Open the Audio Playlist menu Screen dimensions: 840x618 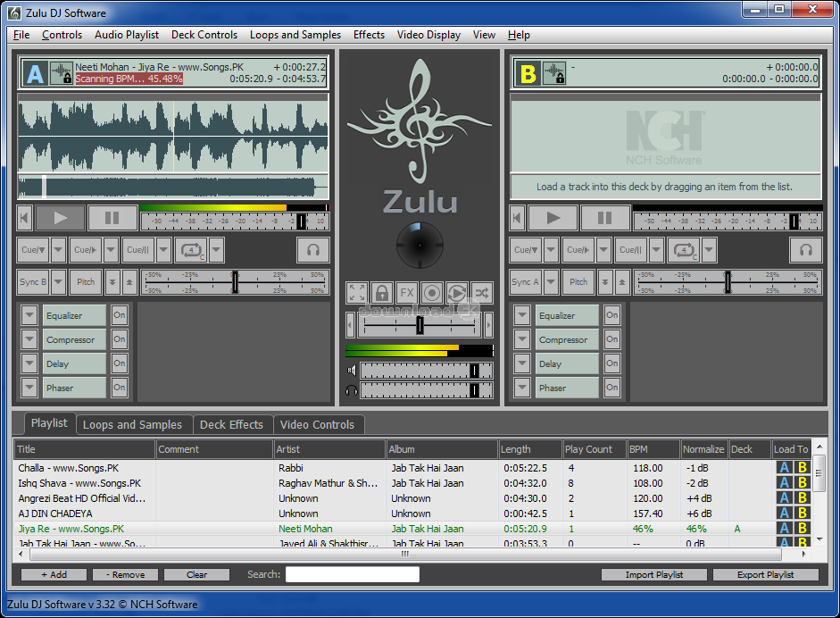(126, 35)
